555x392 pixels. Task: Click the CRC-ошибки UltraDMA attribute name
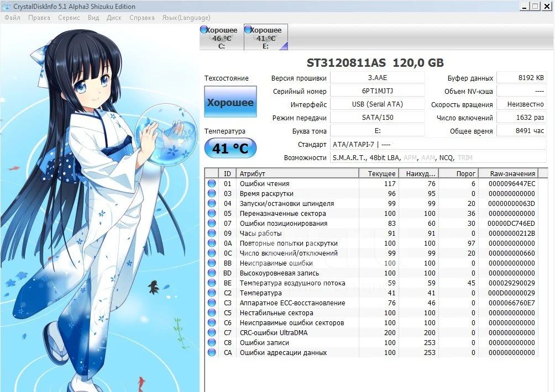pyautogui.click(x=274, y=332)
